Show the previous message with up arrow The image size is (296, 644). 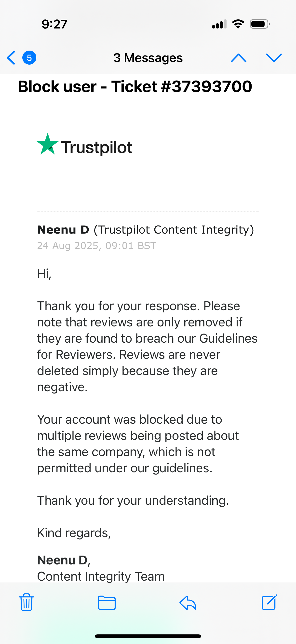coord(239,58)
